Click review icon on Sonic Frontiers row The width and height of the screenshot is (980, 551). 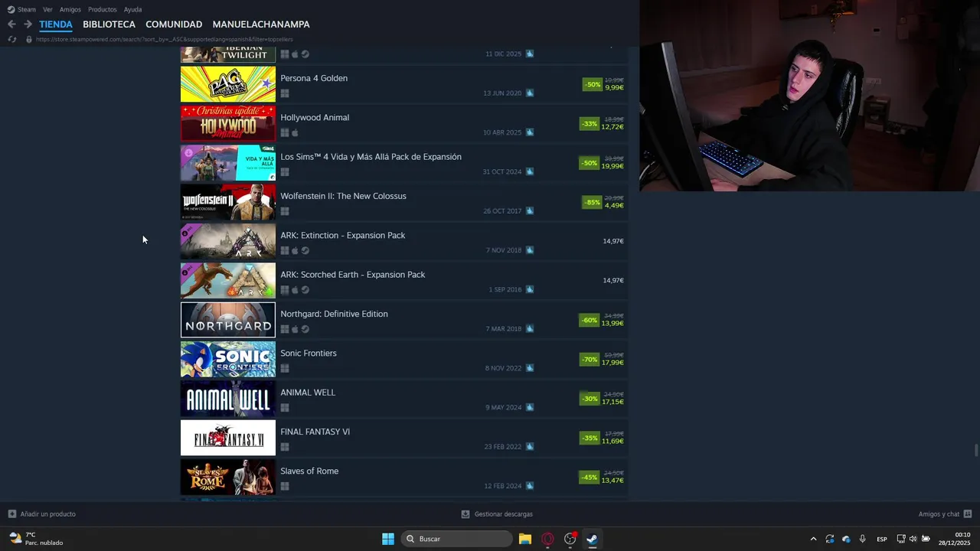pos(530,368)
